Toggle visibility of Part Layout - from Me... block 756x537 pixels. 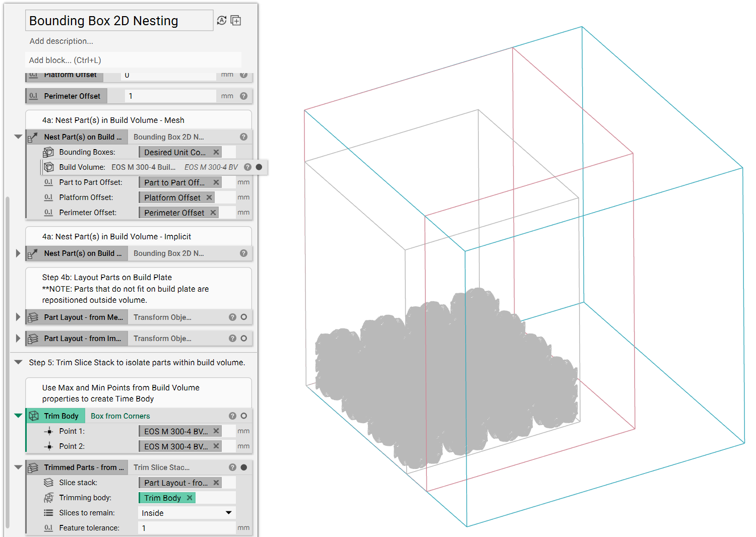(244, 317)
